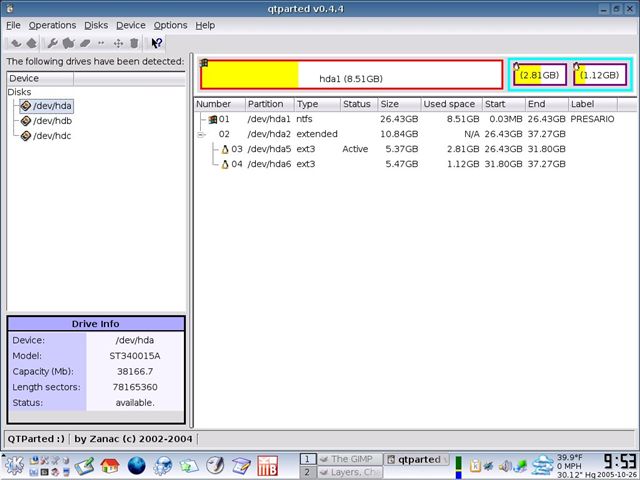The image size is (640, 480).
Task: Sort by the Start column header
Action: point(504,104)
